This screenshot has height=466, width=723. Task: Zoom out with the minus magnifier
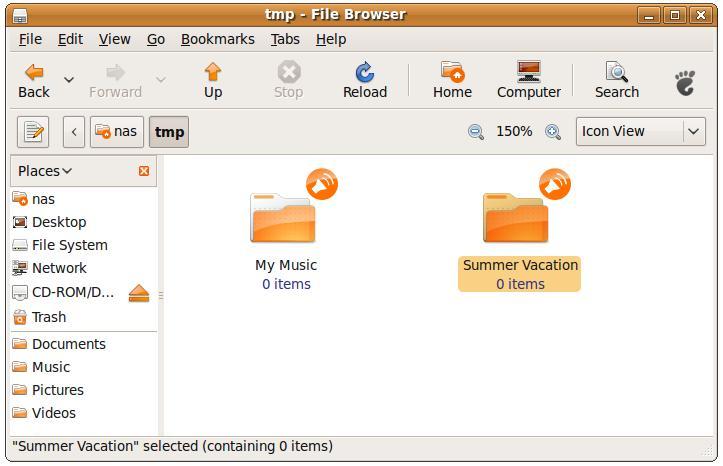click(x=475, y=132)
